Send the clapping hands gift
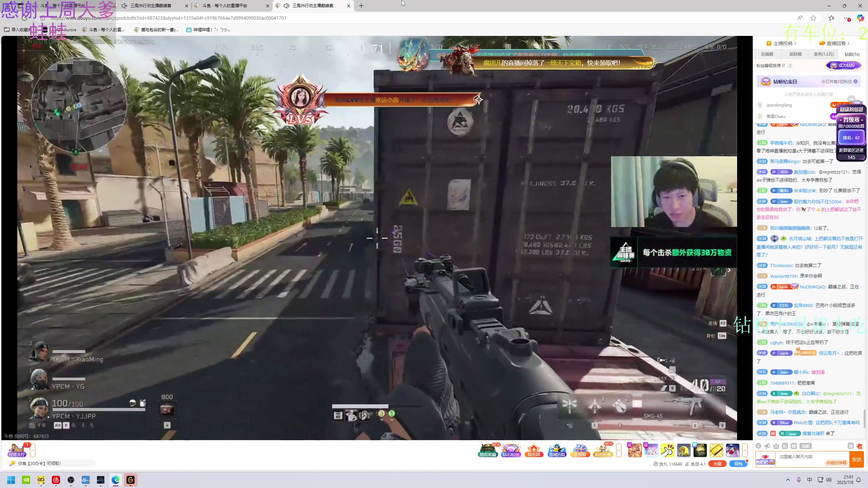The height and width of the screenshot is (488, 868). (668, 450)
